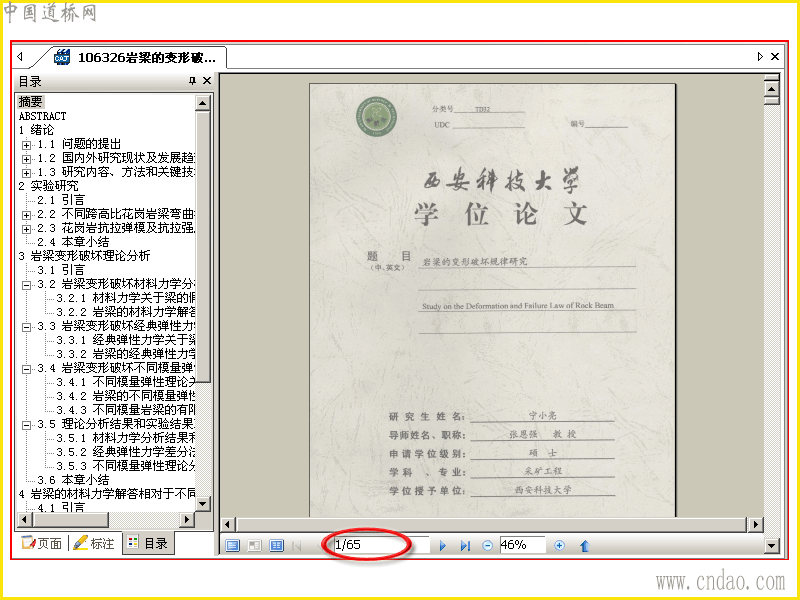Click the contents panel vertical scrollbar down arrow
The image size is (800, 600).
point(203,504)
